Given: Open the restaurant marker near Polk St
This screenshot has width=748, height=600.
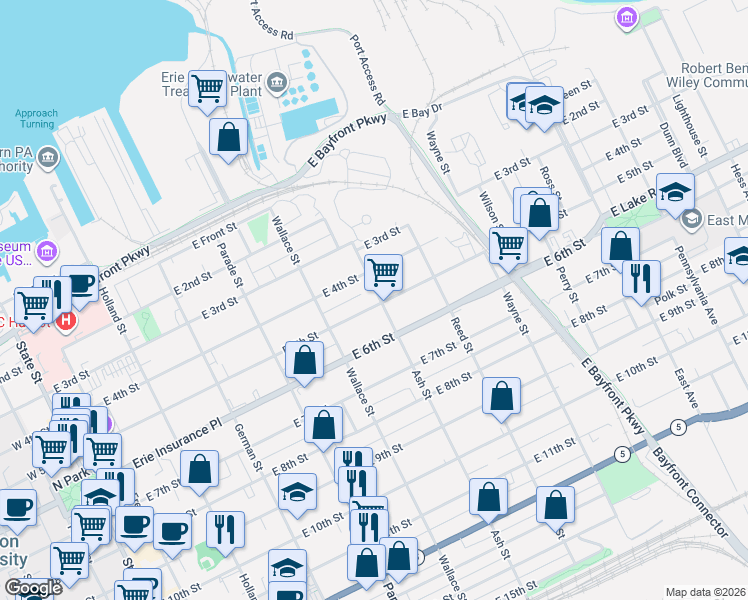Looking at the screenshot, I should tap(642, 279).
